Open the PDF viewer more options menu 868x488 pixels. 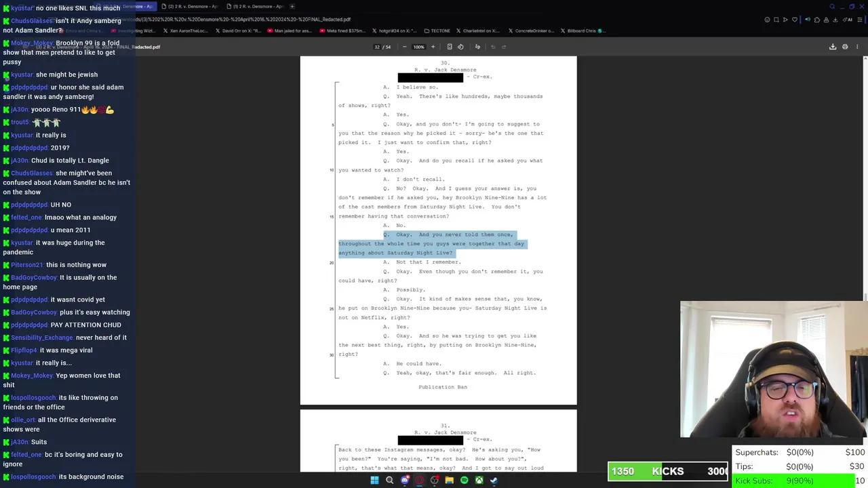click(x=857, y=47)
